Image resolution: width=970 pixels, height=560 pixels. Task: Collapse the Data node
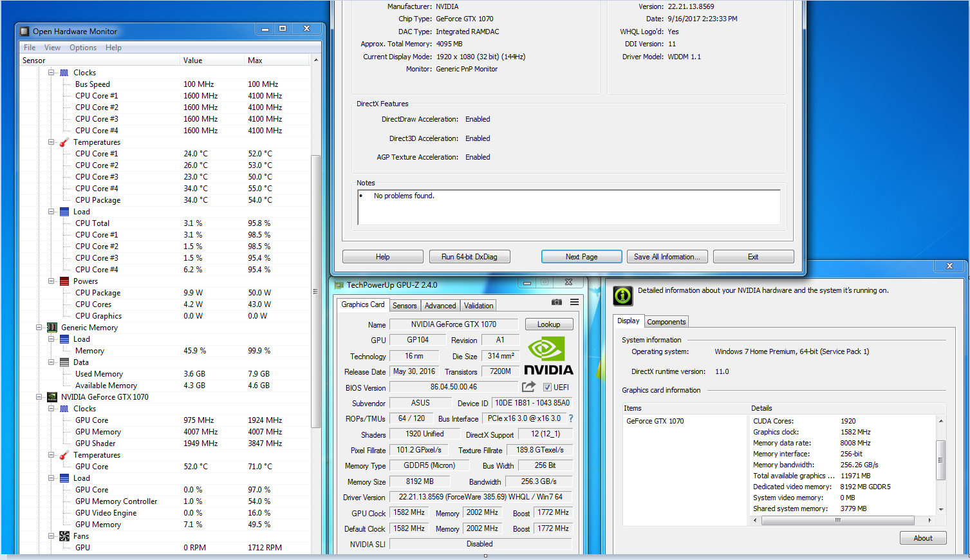click(51, 362)
